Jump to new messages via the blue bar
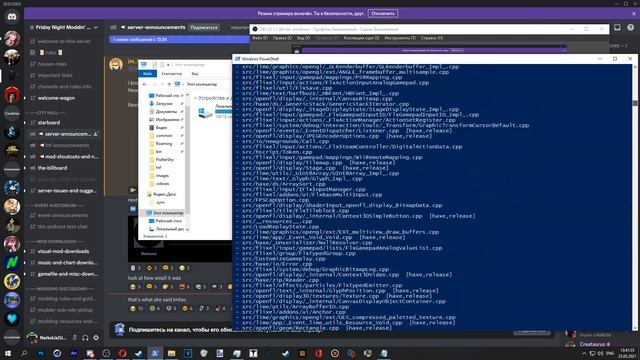Image resolution: width=640 pixels, height=360 pixels. click(179, 39)
